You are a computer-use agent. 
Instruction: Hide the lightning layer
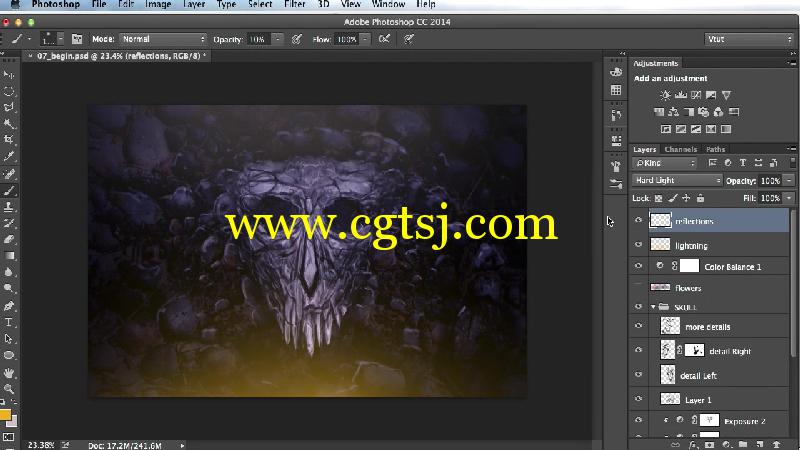638,245
